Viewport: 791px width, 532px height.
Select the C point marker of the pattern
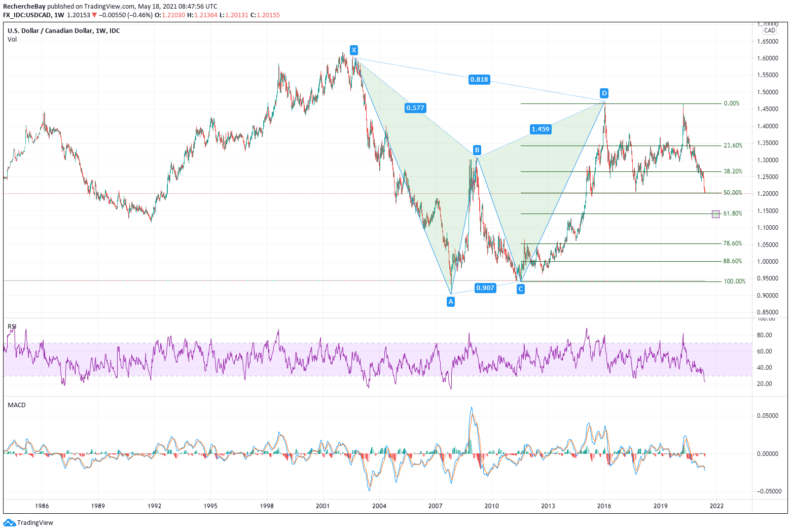[521, 289]
